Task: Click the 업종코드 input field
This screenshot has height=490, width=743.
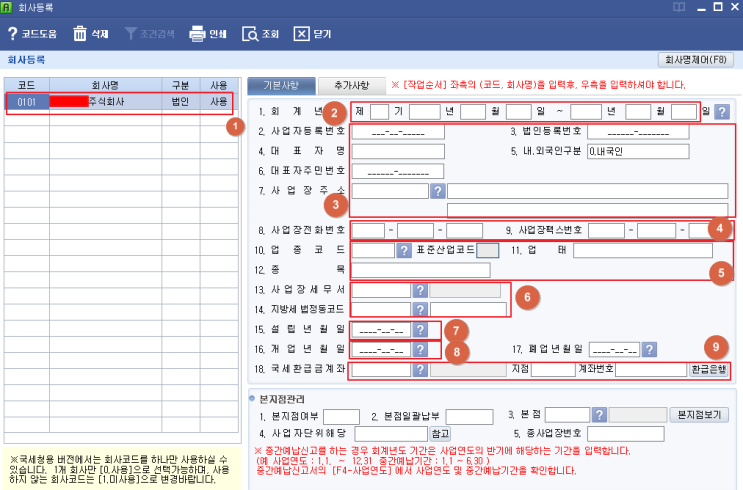Action: tap(373, 250)
